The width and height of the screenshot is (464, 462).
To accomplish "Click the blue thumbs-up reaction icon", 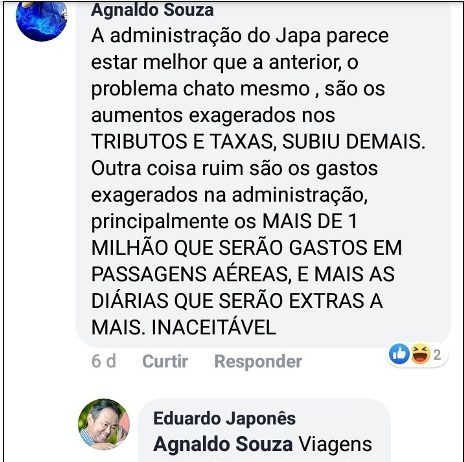I will click(x=399, y=354).
